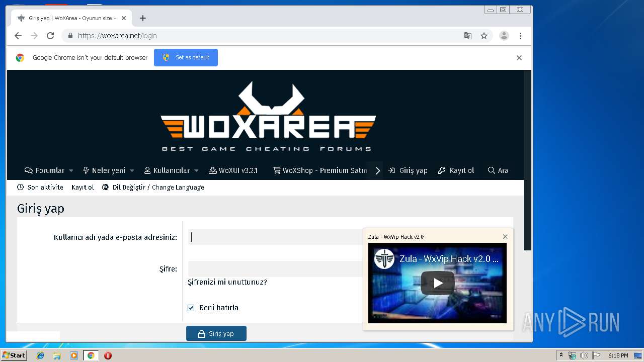Viewport: 644px width, 362px height.
Task: Open the Forumlar menu item
Action: click(x=45, y=170)
